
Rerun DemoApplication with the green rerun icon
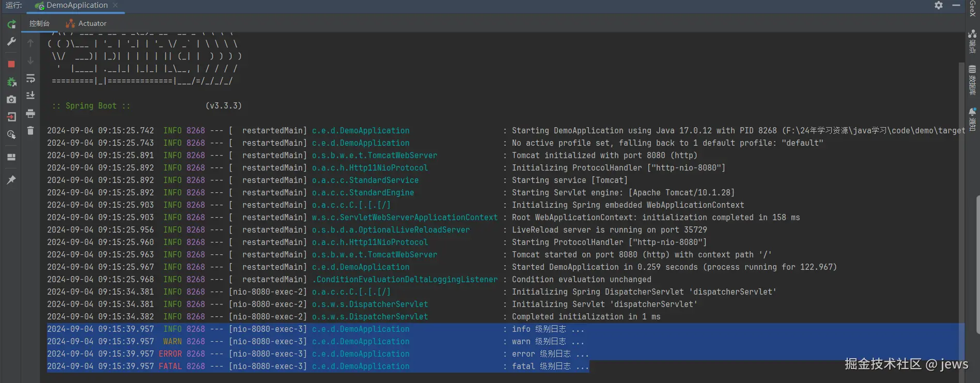tap(11, 24)
